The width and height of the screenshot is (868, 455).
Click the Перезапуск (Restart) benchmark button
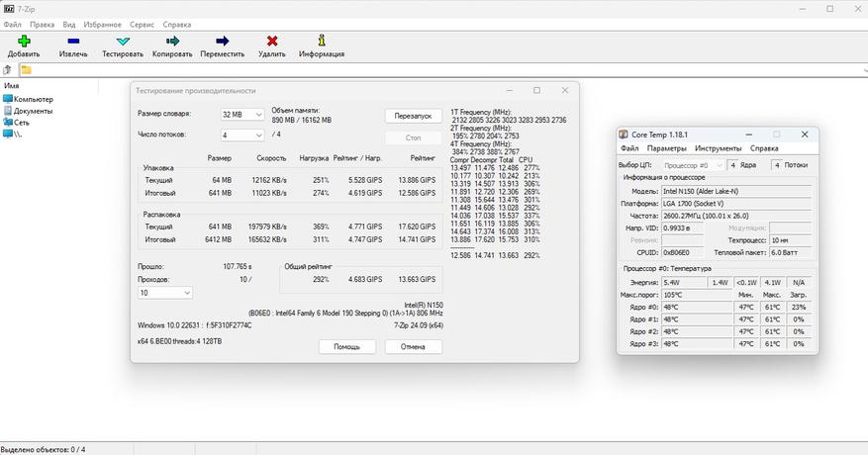point(413,116)
